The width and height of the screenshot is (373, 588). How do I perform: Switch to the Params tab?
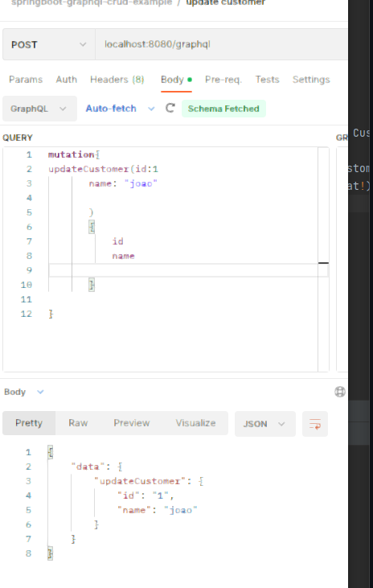pos(26,80)
